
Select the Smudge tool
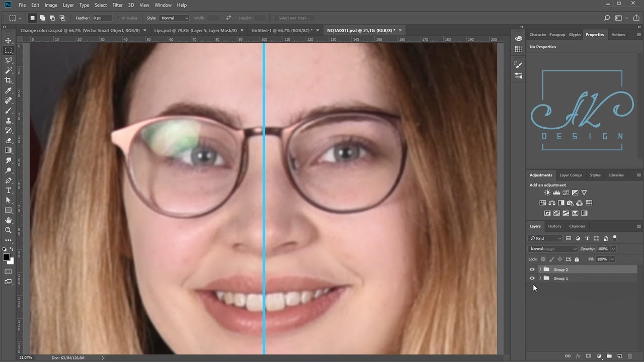(x=8, y=160)
